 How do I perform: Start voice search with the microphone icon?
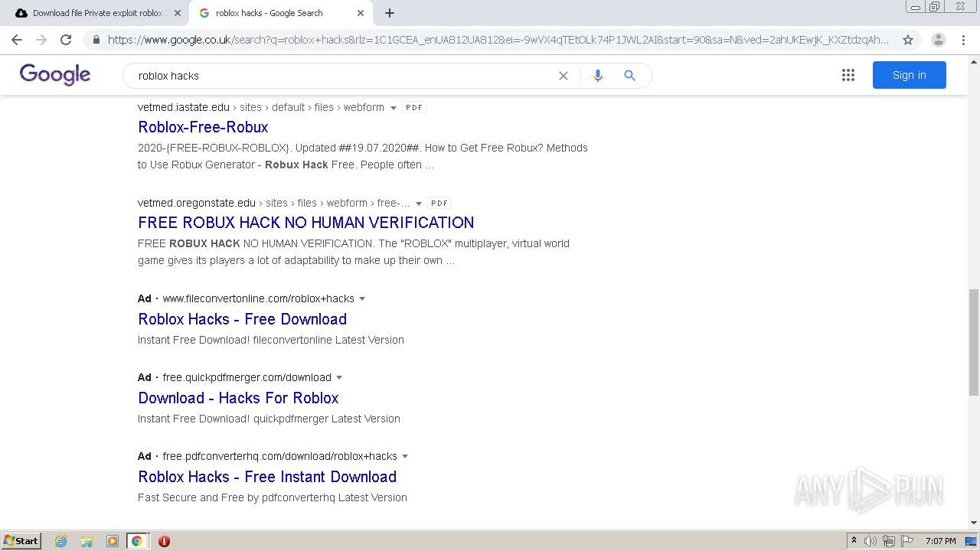pyautogui.click(x=598, y=76)
